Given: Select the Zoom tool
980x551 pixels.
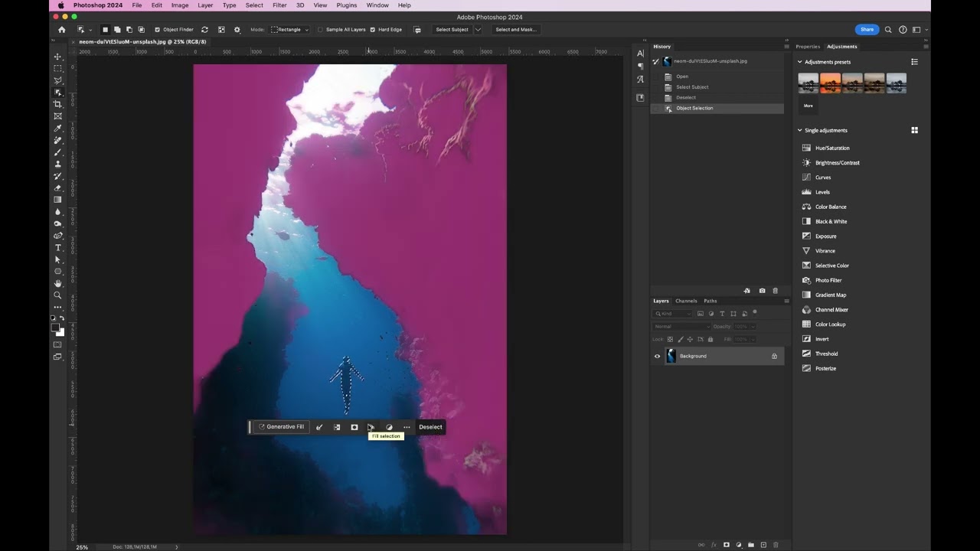Looking at the screenshot, I should coord(57,295).
